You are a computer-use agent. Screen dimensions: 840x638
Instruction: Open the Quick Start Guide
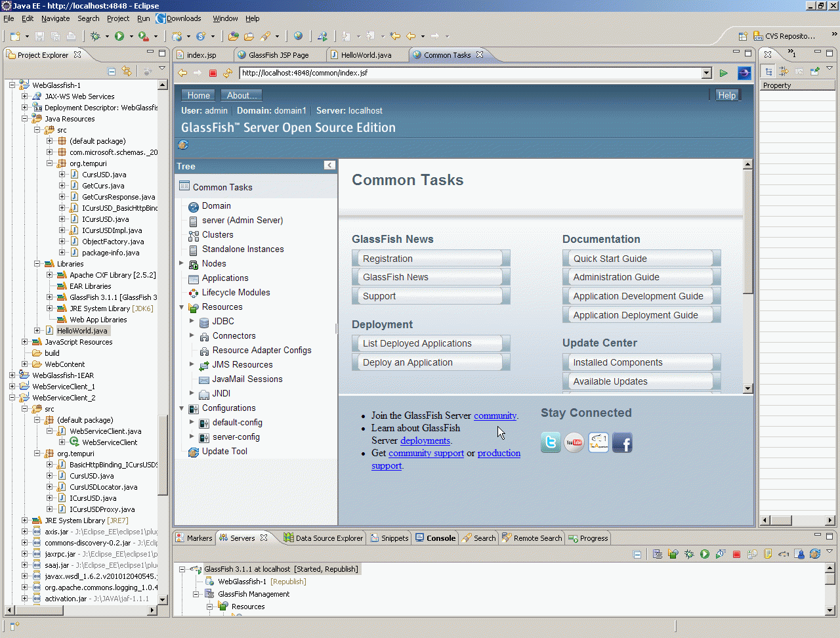pos(641,259)
